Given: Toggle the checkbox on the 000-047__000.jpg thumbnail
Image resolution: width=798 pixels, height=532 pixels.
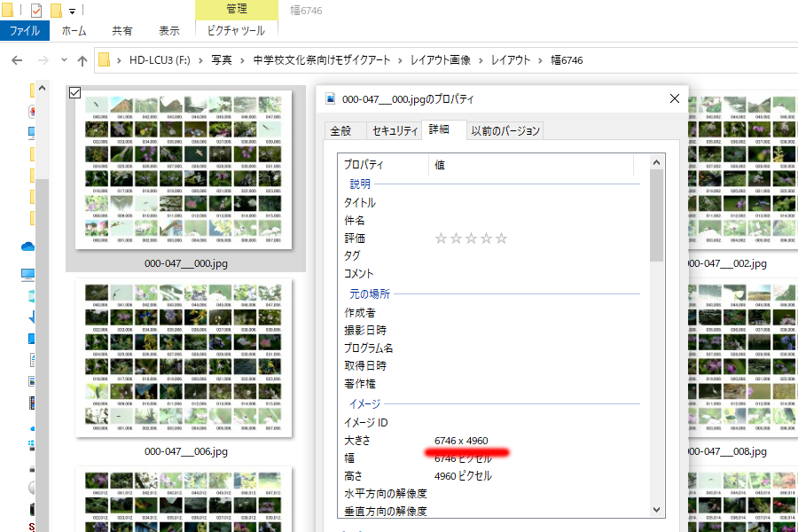Looking at the screenshot, I should coord(74,92).
